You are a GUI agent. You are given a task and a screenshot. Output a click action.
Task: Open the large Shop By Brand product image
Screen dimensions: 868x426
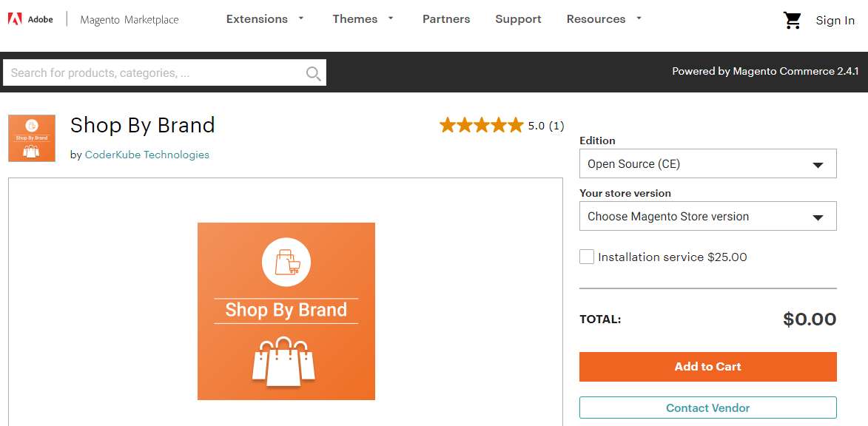pos(286,311)
